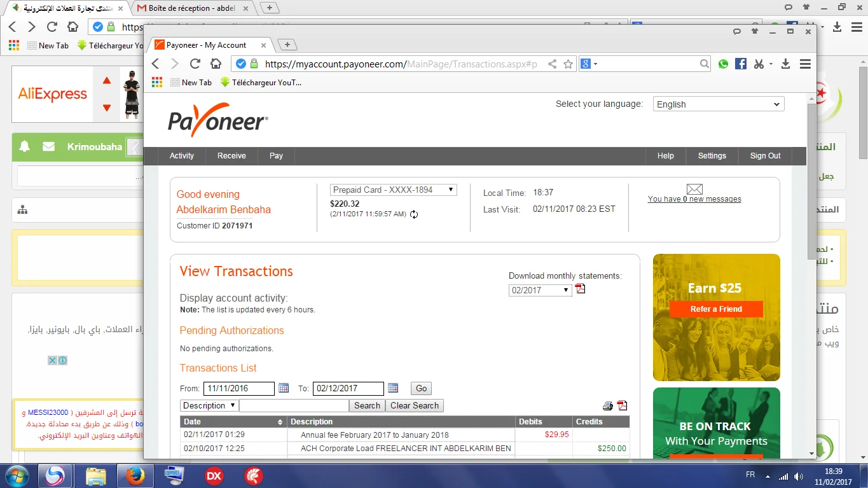Click the envelope messages icon

click(x=694, y=189)
